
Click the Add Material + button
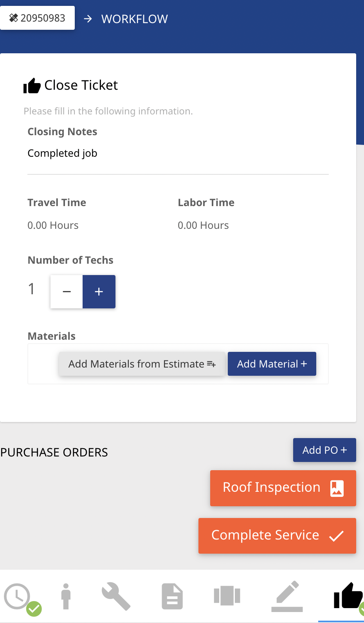(x=272, y=364)
